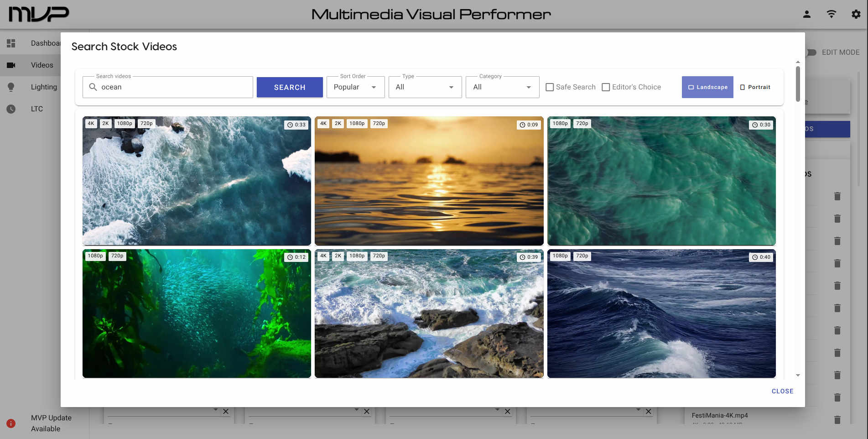Expand the Type filter dropdown
Viewport: 868px width, 439px height.
pyautogui.click(x=425, y=87)
